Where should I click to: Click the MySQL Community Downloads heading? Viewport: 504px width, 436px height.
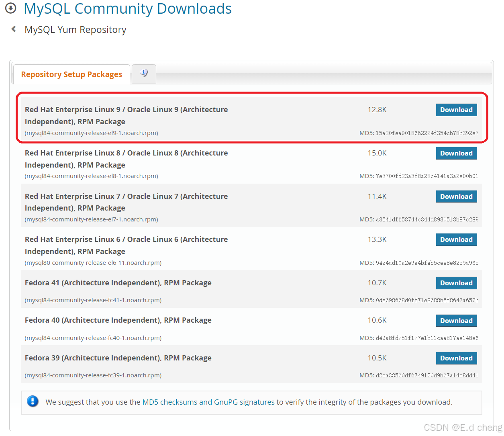tap(128, 8)
